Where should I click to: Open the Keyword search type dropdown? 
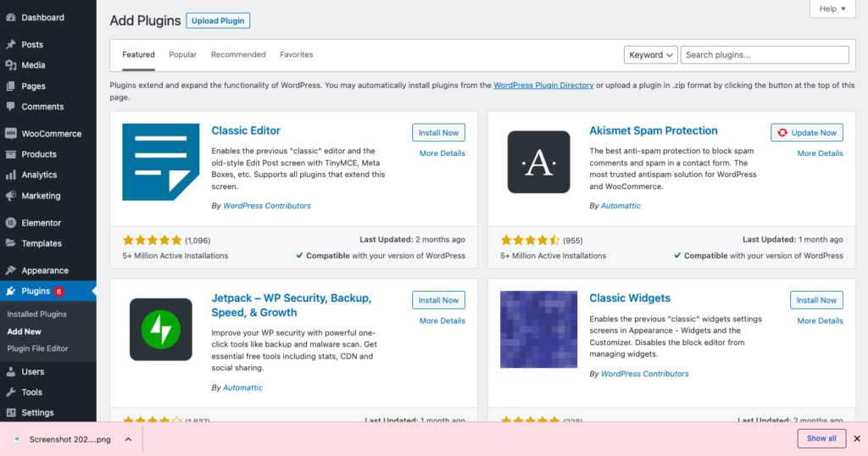point(650,55)
